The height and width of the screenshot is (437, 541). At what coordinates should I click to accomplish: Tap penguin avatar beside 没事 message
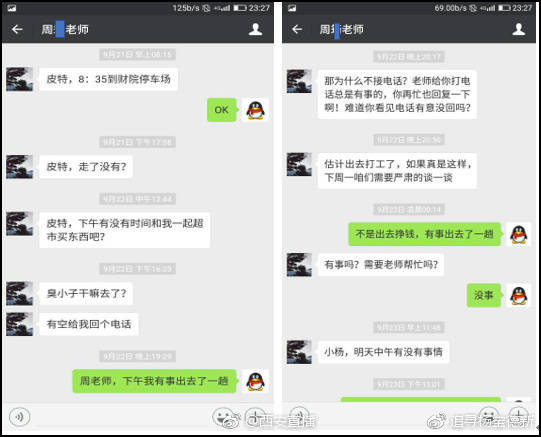519,295
